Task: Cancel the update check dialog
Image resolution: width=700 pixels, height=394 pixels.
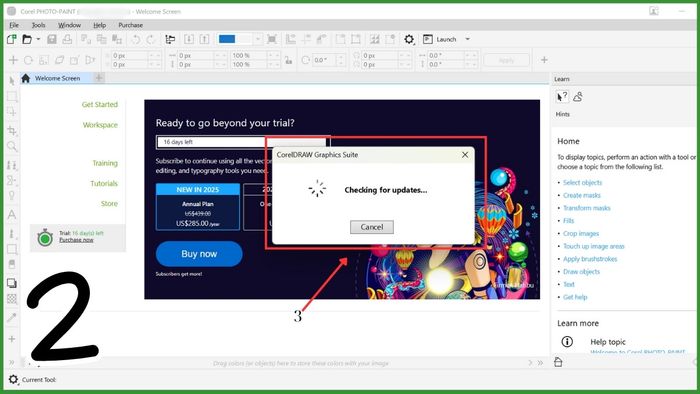Action: (x=371, y=227)
